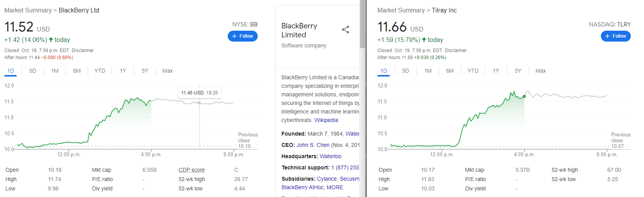Click the knowledge panel scrollbar
The image size is (644, 197).
click(362, 24)
